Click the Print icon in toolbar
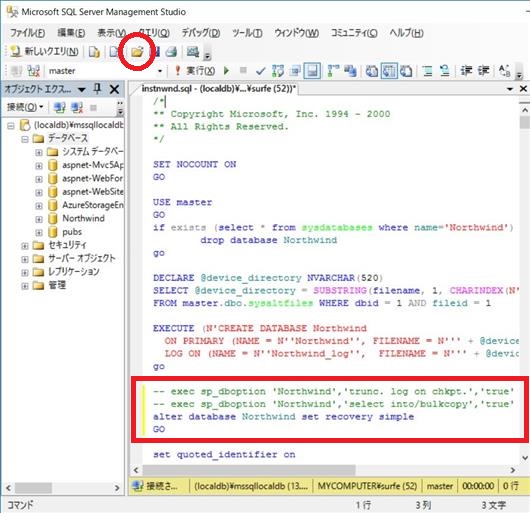 [x=171, y=52]
